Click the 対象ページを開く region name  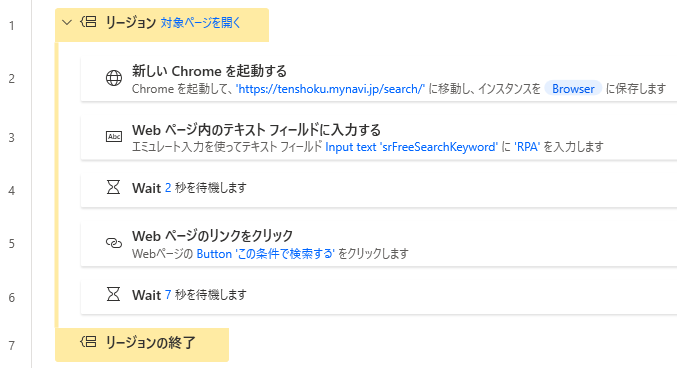coord(200,22)
